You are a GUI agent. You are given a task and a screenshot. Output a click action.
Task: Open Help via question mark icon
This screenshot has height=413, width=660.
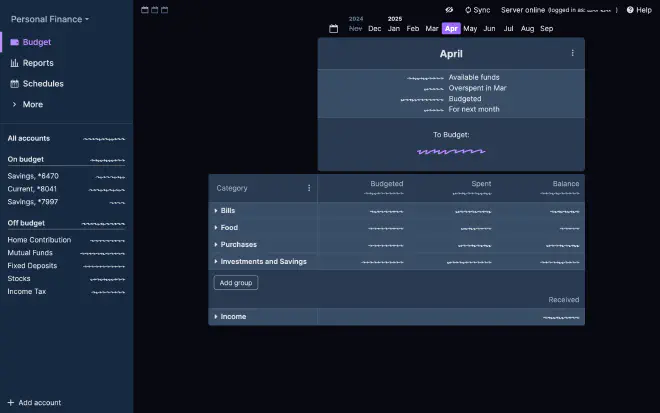pyautogui.click(x=630, y=10)
